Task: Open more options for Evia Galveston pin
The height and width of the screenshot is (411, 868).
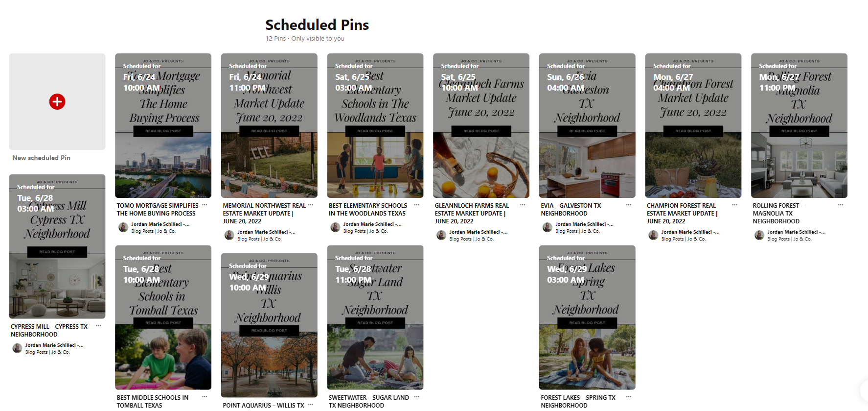Action: pos(629,205)
